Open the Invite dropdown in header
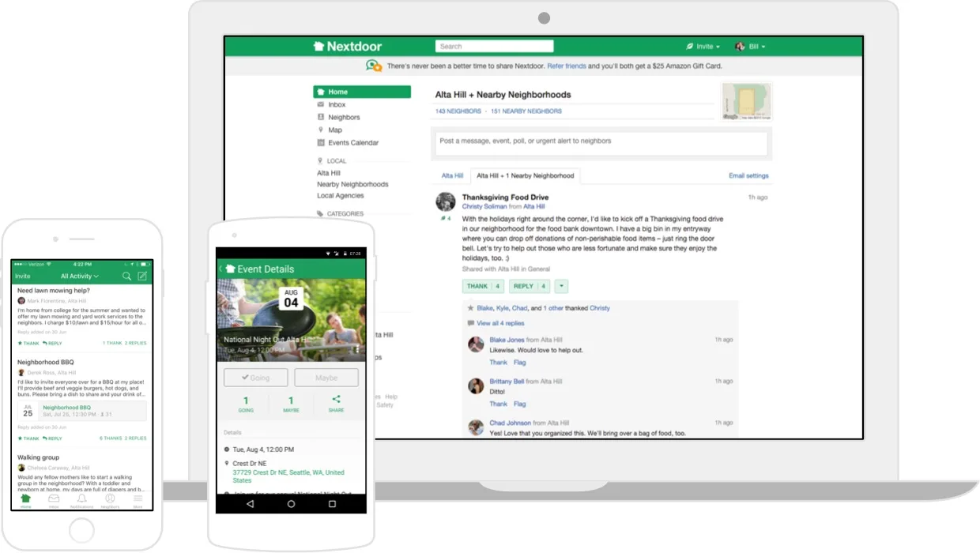 (703, 47)
